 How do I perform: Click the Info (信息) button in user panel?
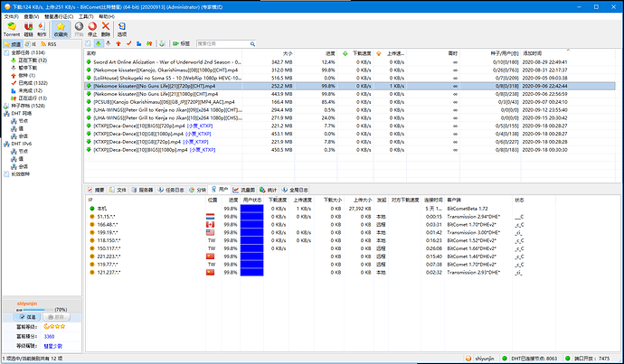[27, 317]
